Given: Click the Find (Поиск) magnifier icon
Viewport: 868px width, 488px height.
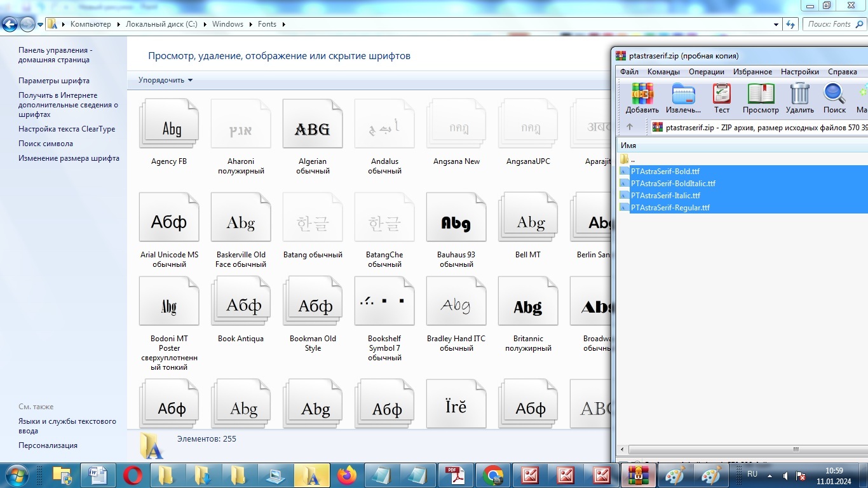Looking at the screenshot, I should coord(834,97).
